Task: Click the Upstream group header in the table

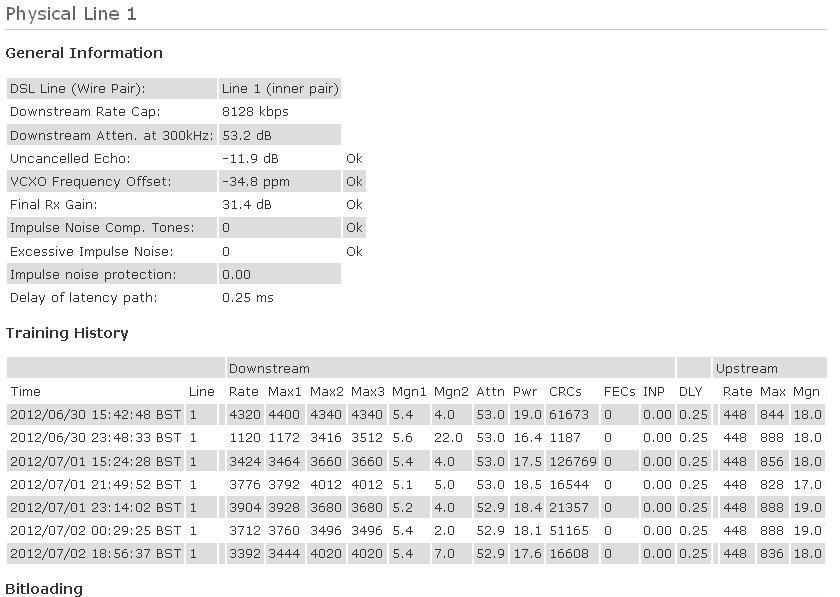Action: click(746, 368)
